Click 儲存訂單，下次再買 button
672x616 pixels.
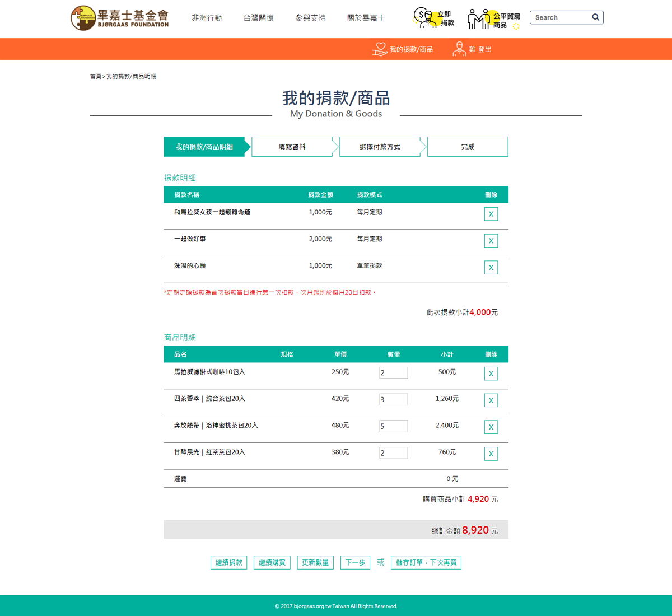coord(426,562)
